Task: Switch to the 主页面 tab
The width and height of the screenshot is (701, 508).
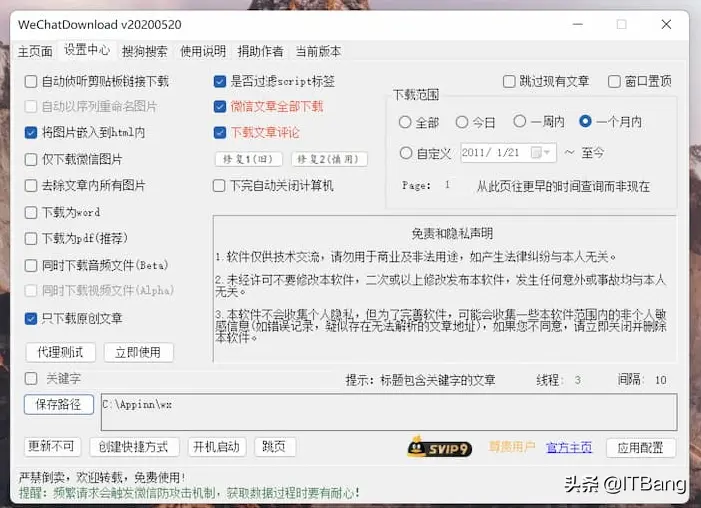Action: click(x=35, y=51)
